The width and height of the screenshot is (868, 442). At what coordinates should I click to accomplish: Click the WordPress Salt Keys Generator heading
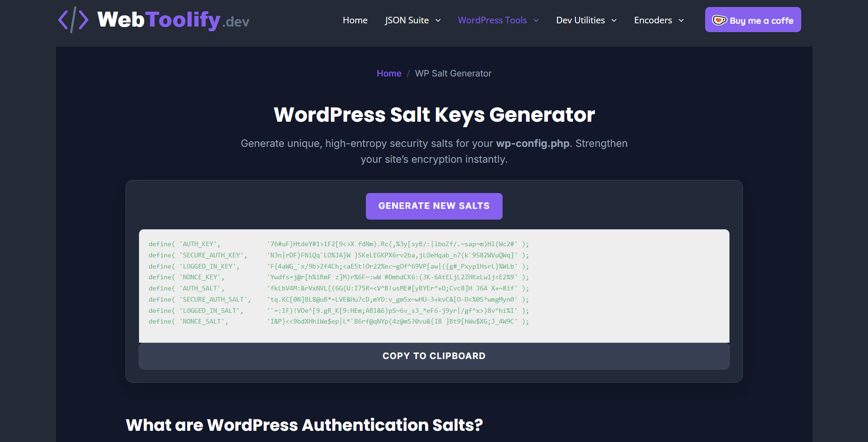[434, 114]
